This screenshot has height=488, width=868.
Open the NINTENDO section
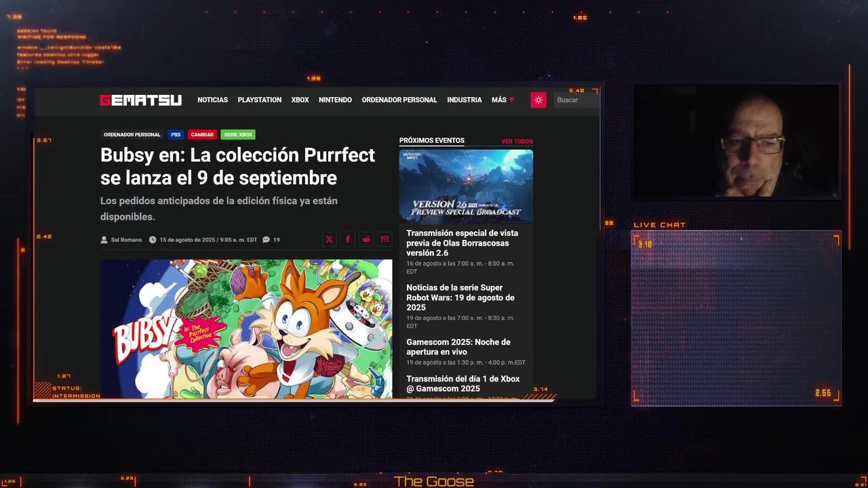[x=335, y=100]
